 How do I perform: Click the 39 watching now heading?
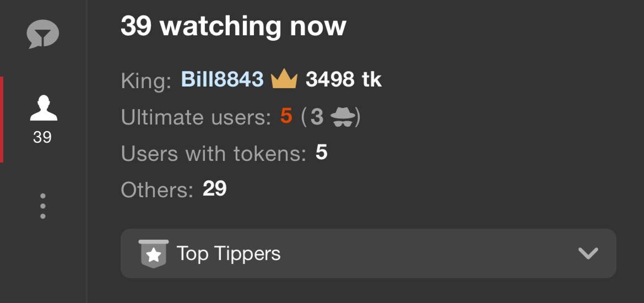tap(233, 26)
